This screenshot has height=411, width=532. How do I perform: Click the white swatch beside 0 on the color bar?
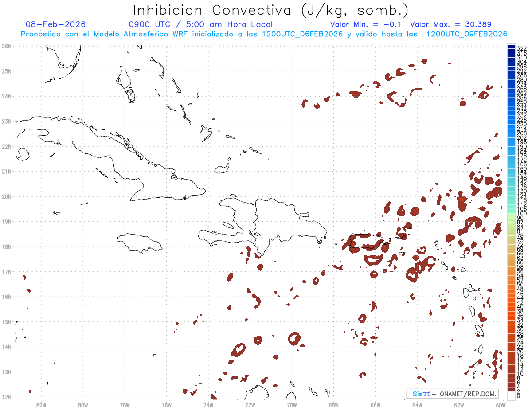coord(511,395)
